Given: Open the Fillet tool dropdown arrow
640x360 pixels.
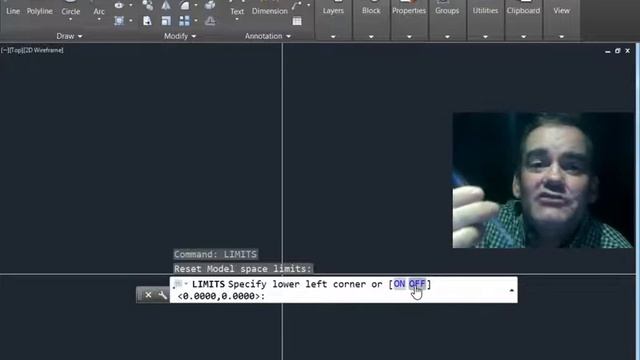Looking at the screenshot, I should click(x=196, y=5).
